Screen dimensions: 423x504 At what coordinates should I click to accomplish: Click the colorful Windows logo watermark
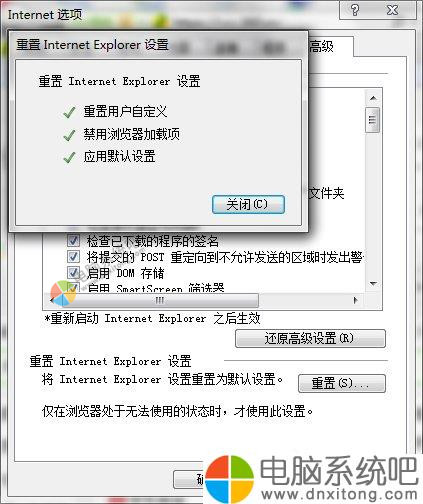(x=229, y=479)
